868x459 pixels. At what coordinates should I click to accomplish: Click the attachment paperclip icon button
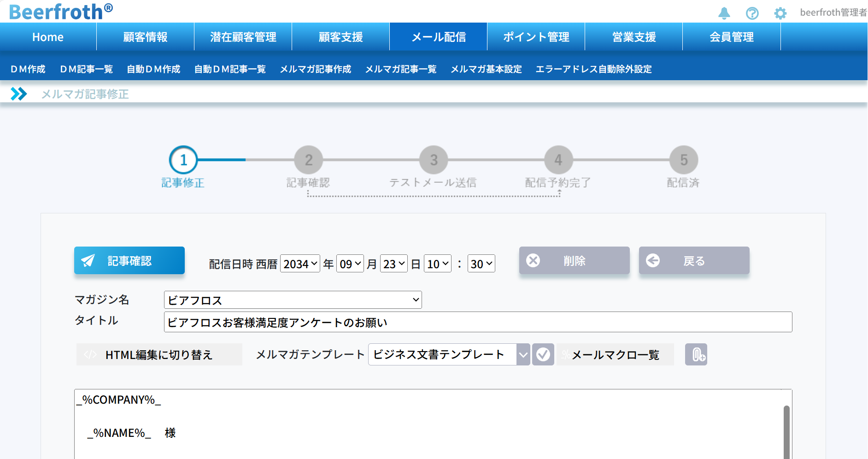tap(696, 354)
